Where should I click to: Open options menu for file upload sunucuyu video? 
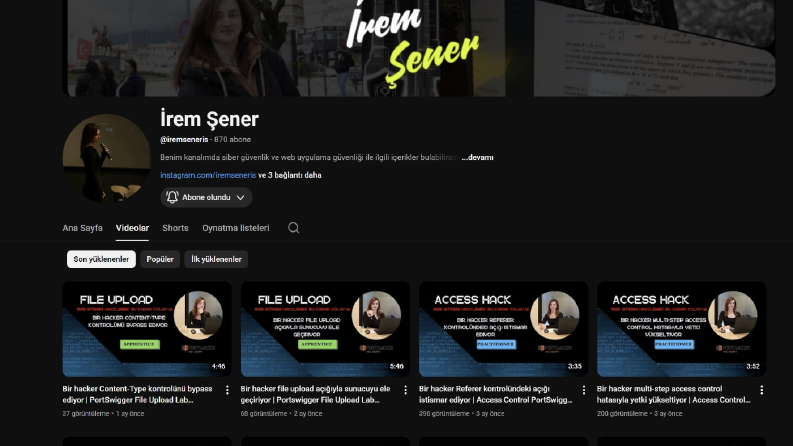click(x=405, y=390)
